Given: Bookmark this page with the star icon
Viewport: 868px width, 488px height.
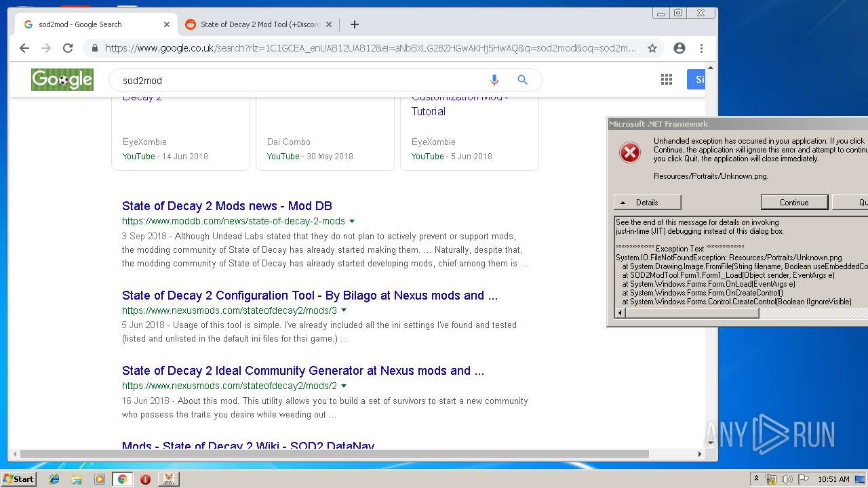Looking at the screenshot, I should (652, 48).
